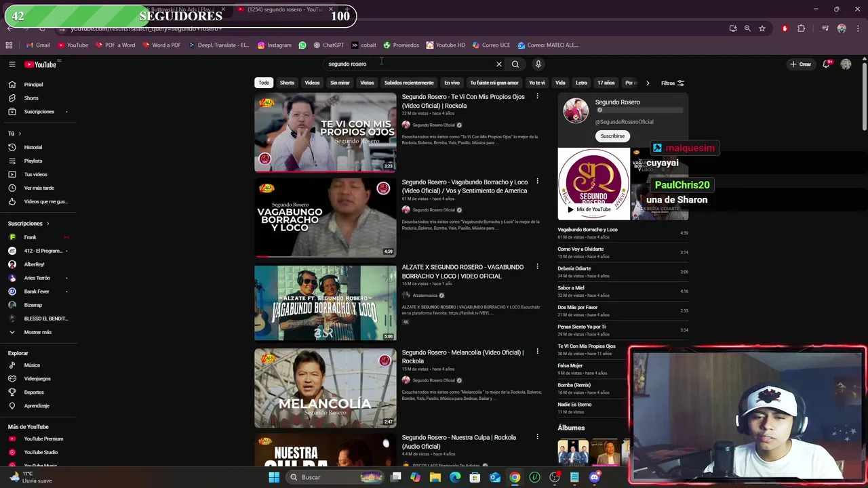868x488 pixels.
Task: Open the ChatGPT bookmark
Action: [x=329, y=45]
